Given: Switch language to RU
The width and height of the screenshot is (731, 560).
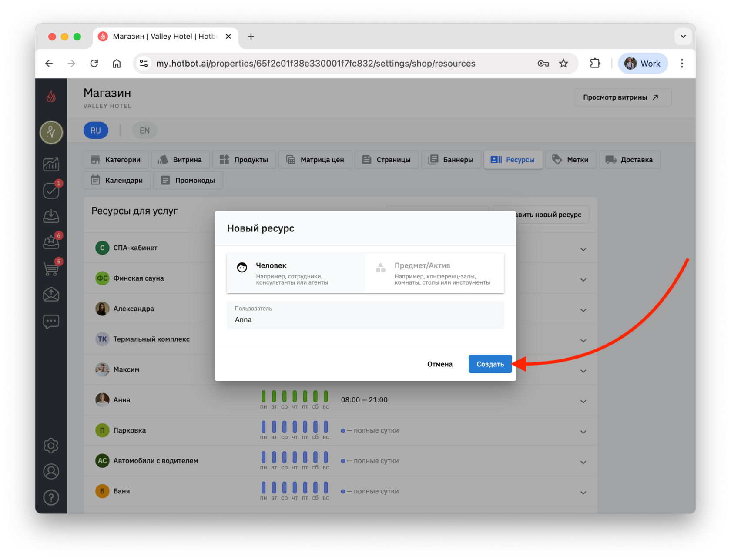Looking at the screenshot, I should [96, 131].
